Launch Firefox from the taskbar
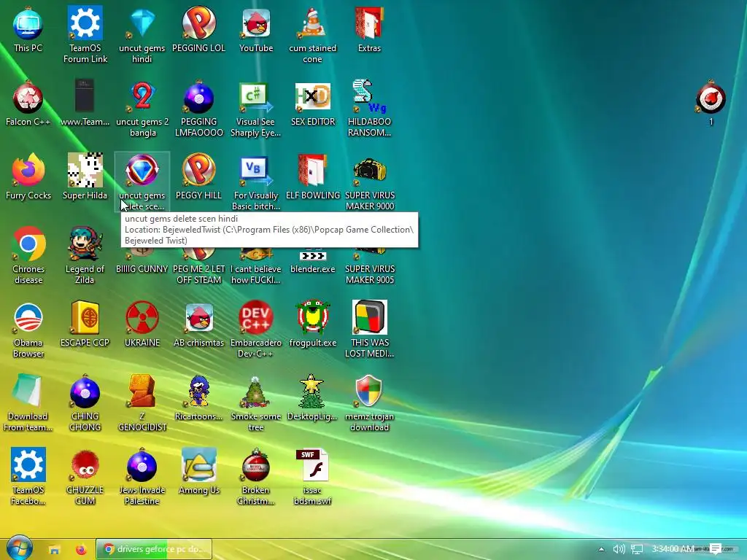This screenshot has height=560, width=747. click(x=82, y=549)
